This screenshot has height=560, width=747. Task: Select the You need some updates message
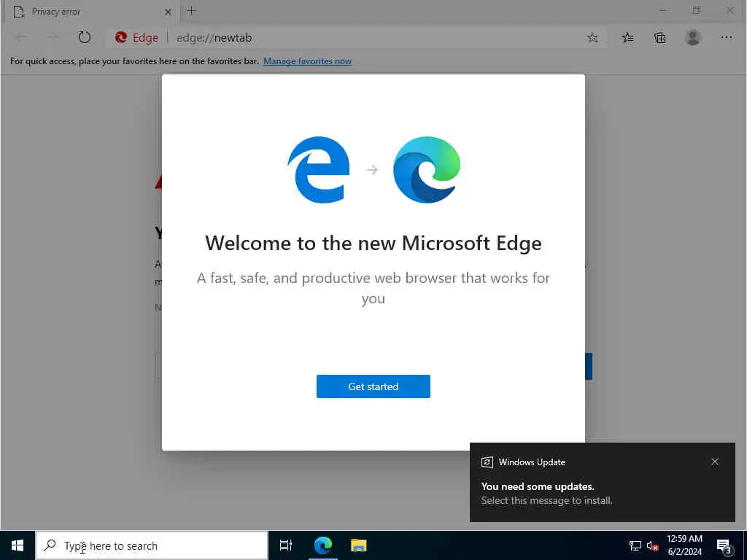point(538,486)
